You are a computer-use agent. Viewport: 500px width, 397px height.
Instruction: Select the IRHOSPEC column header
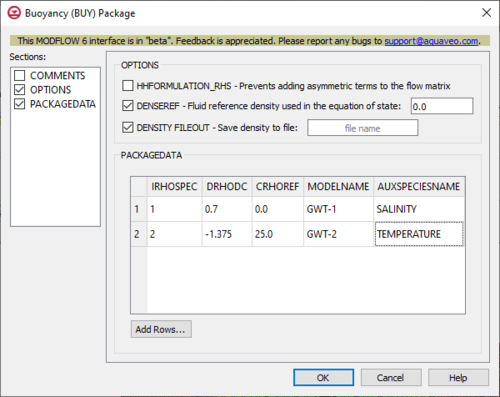tap(174, 186)
